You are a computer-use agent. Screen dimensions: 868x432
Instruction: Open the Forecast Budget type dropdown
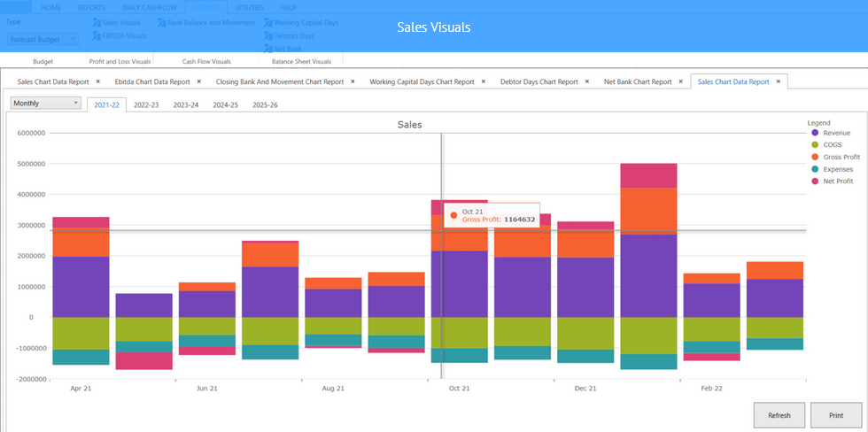click(43, 39)
